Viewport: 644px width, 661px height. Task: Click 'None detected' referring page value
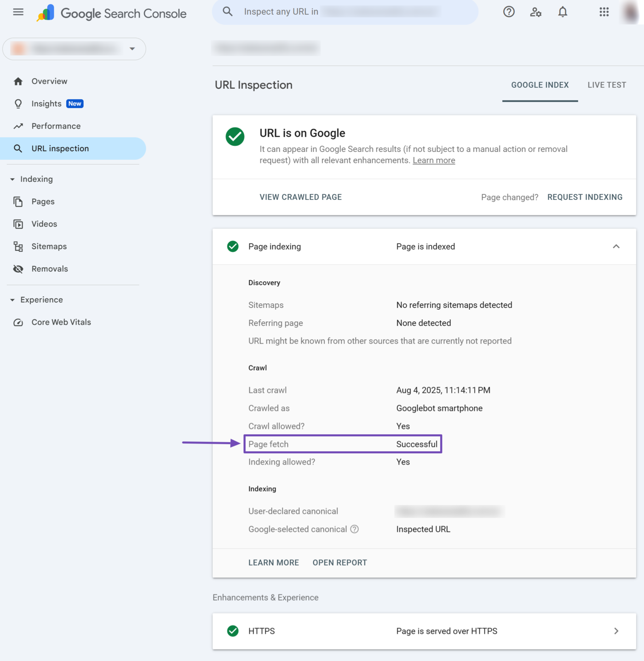click(x=424, y=323)
